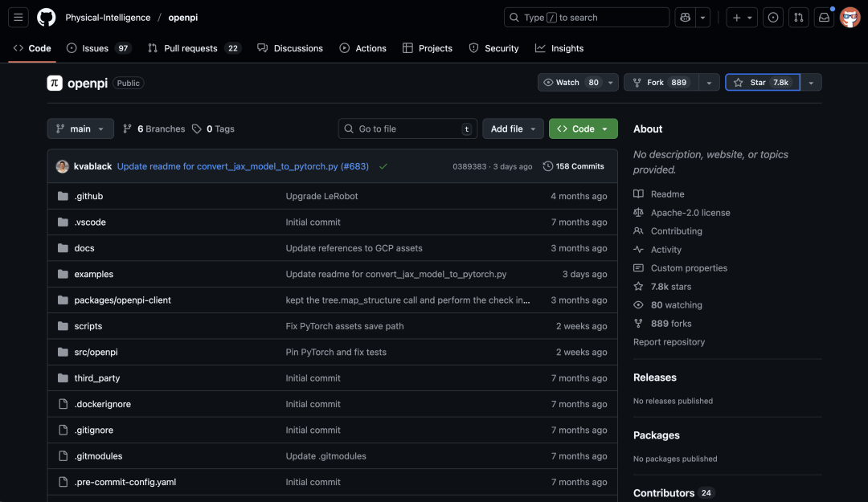Open the user profile avatar menu
868x502 pixels.
pyautogui.click(x=850, y=18)
